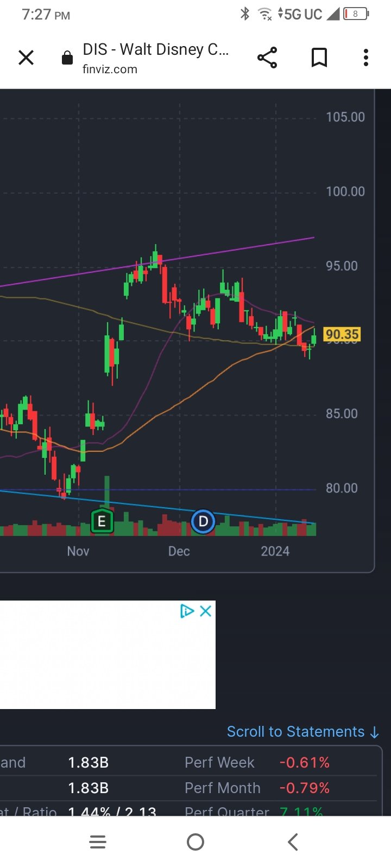Tap the 80.00 price axis label
Viewport: 391px width, 868px height.
tap(342, 488)
